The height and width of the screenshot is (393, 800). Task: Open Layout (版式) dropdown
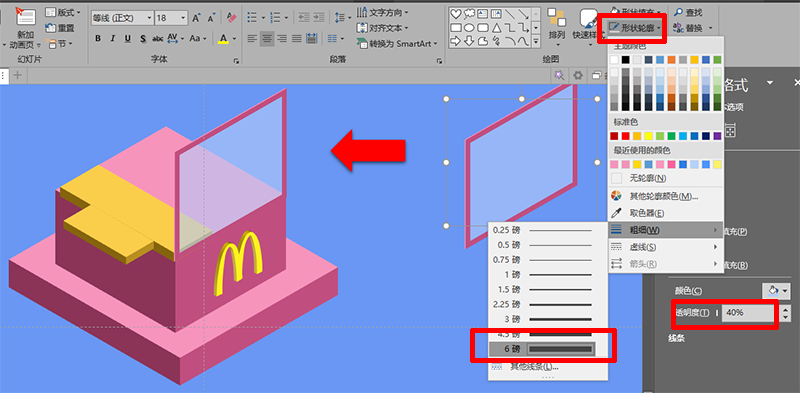[63, 12]
